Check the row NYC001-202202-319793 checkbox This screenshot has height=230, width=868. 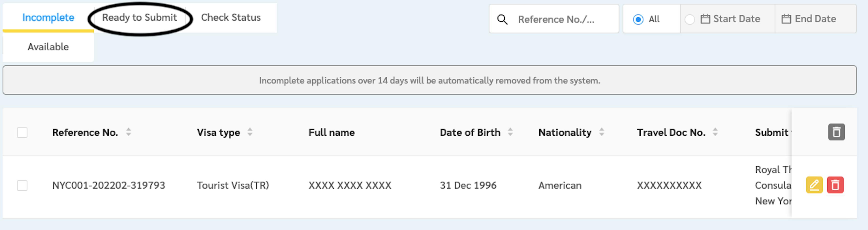pyautogui.click(x=22, y=185)
